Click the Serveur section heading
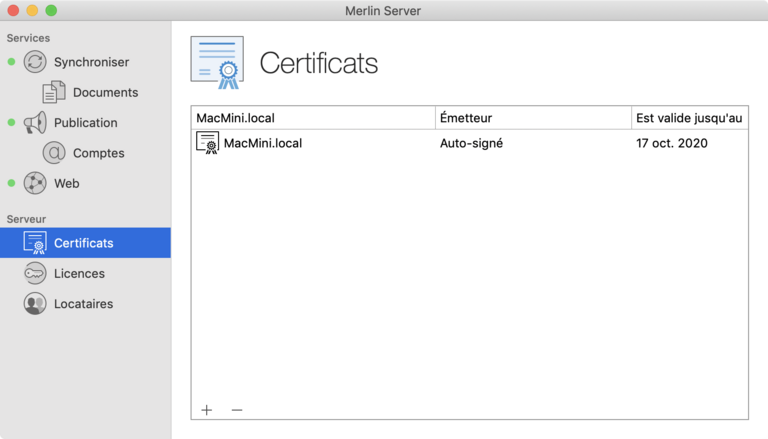The image size is (768, 439). pyautogui.click(x=26, y=219)
